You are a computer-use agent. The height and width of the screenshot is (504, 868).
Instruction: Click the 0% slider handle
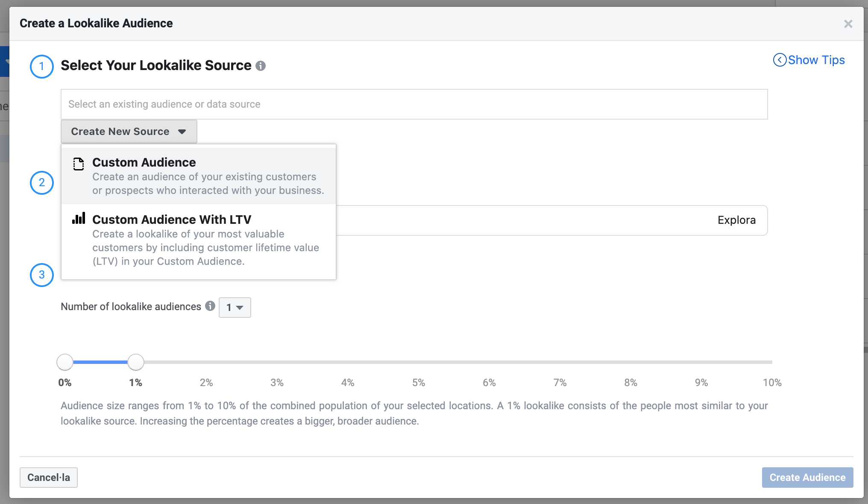point(65,362)
